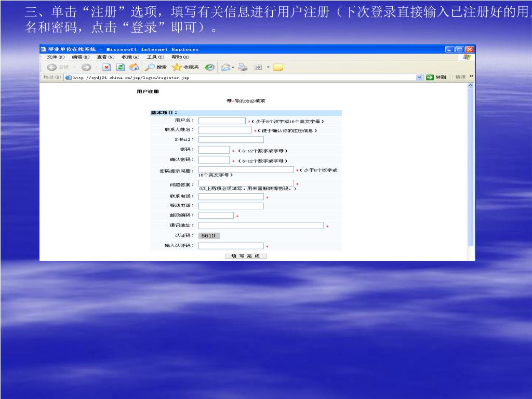Close the Internet Explorer window
532x399 pixels.
(x=469, y=49)
